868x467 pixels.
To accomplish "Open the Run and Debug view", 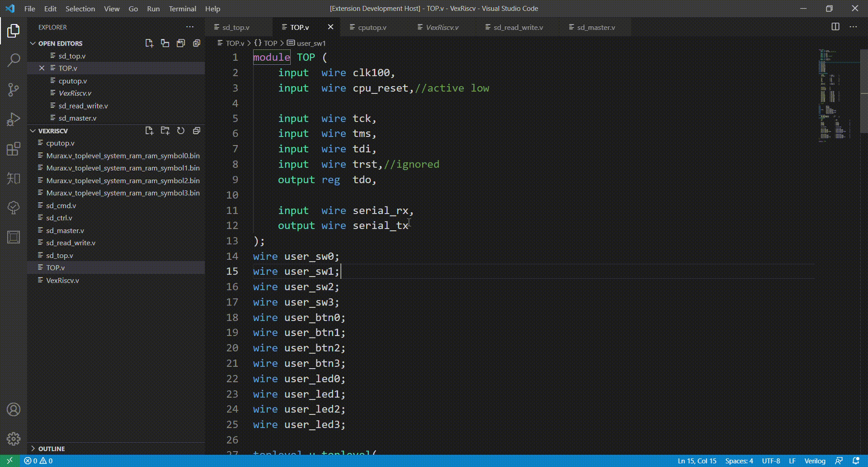I will pos(14,119).
